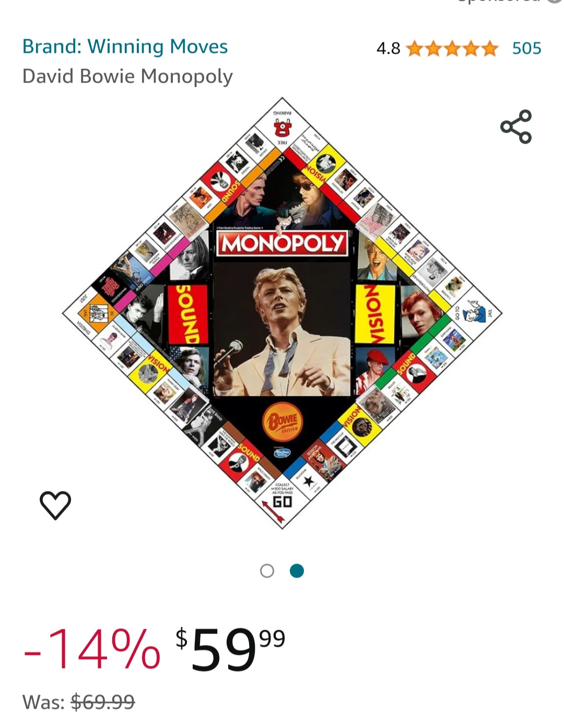Viewport: 564px width, 728px height.
Task: Select the filled second carousel dot
Action: click(x=297, y=571)
